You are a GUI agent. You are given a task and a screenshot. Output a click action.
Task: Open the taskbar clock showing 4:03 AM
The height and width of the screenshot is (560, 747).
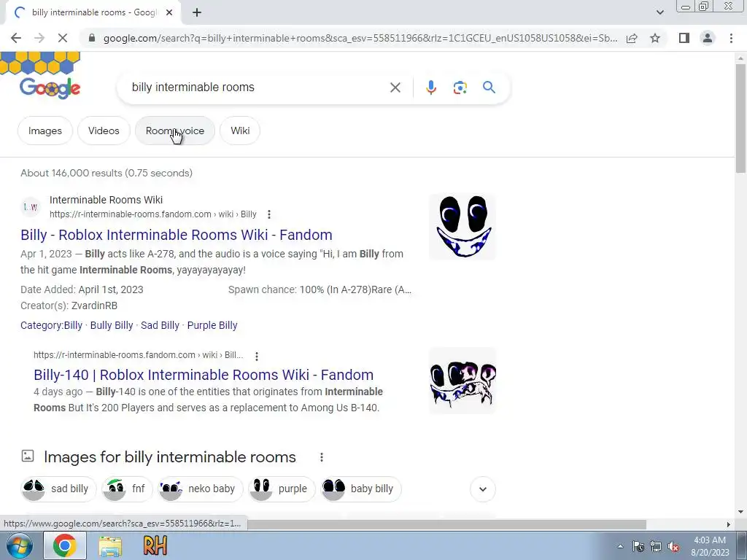coord(710,546)
